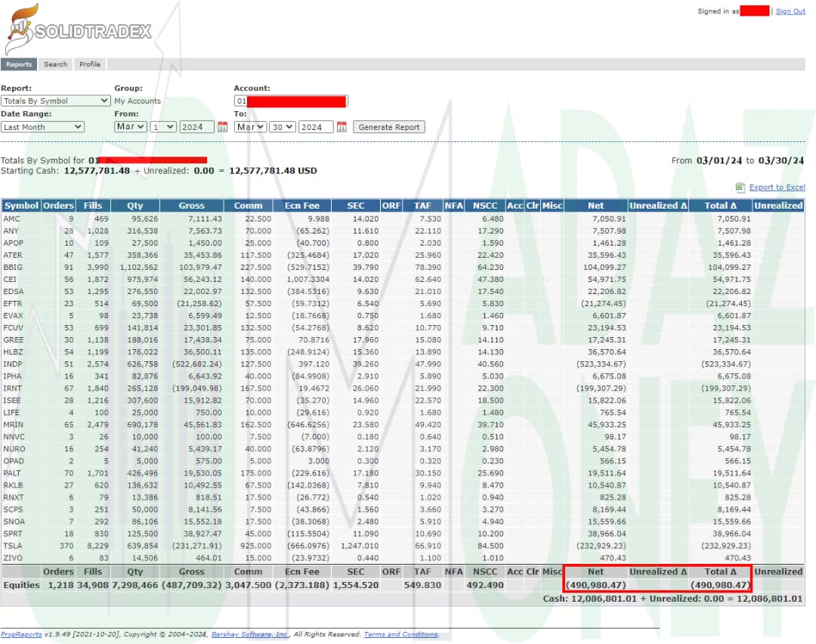
Task: Switch to the Search tab
Action: click(55, 64)
